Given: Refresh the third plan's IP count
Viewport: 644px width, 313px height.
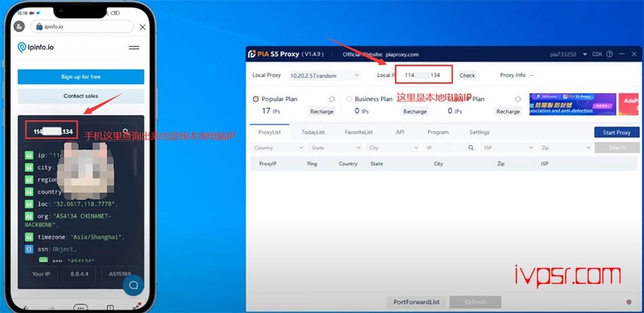Looking at the screenshot, I should (518, 99).
